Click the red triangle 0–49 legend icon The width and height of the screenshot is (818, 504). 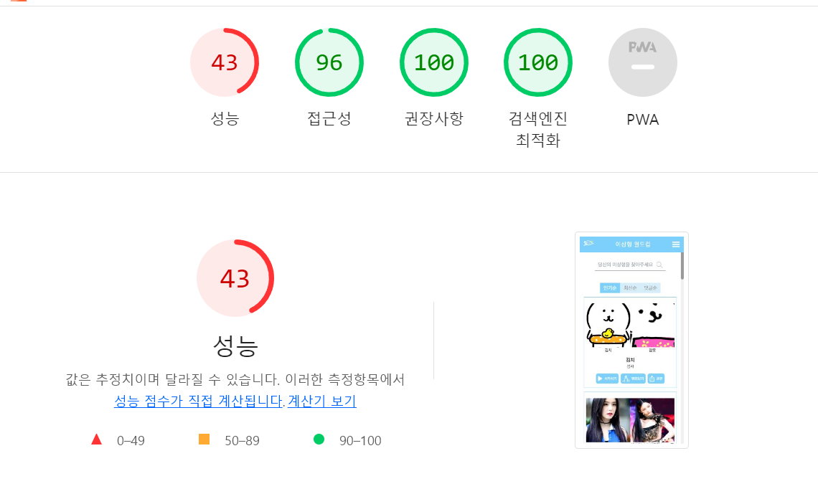pyautogui.click(x=97, y=439)
